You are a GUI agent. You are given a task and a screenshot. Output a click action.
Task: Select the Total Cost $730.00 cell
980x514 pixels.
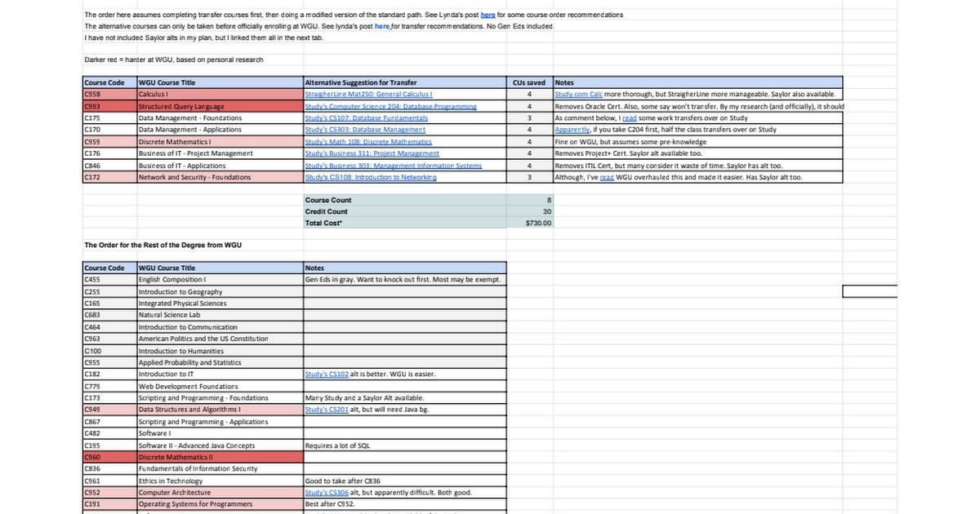point(529,223)
